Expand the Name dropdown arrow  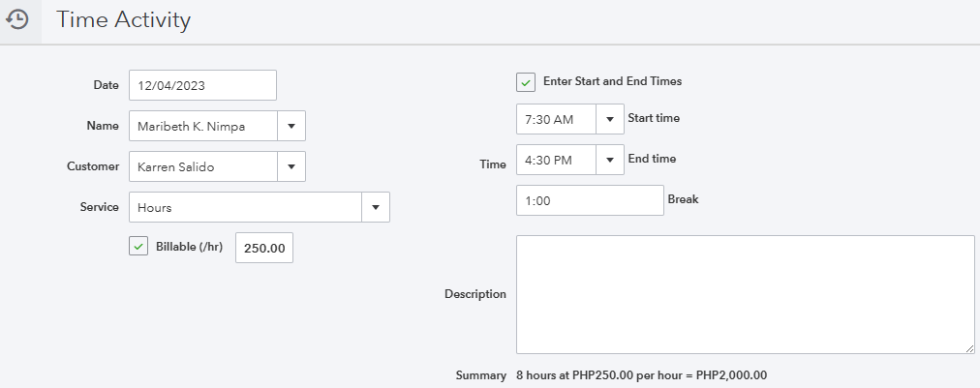click(291, 127)
